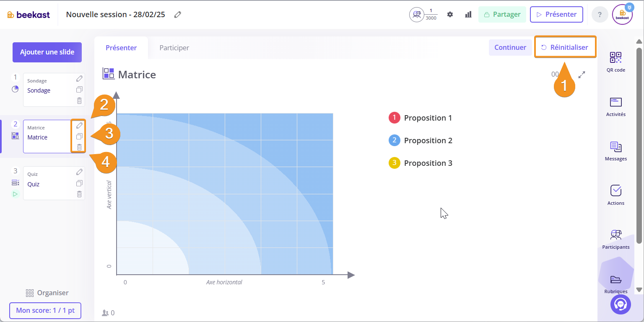Duplicate the Sondage slide
Image resolution: width=644 pixels, height=322 pixels.
[79, 90]
